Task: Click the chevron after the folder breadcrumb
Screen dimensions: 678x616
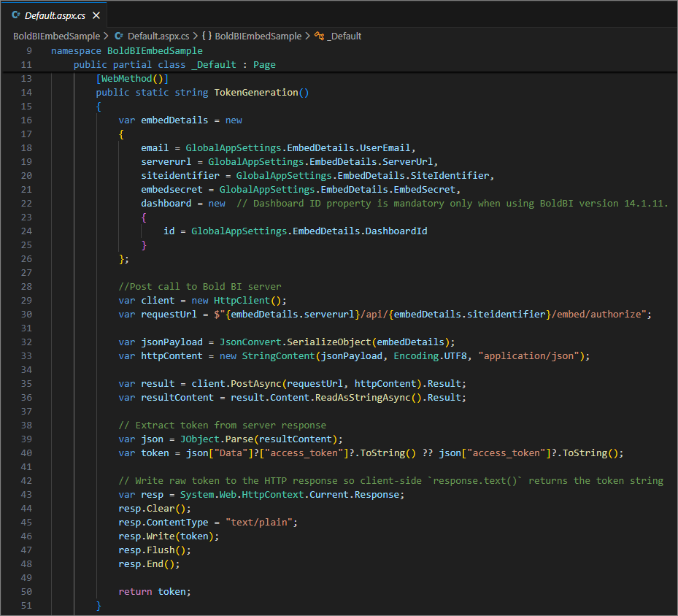Action: click(x=107, y=36)
